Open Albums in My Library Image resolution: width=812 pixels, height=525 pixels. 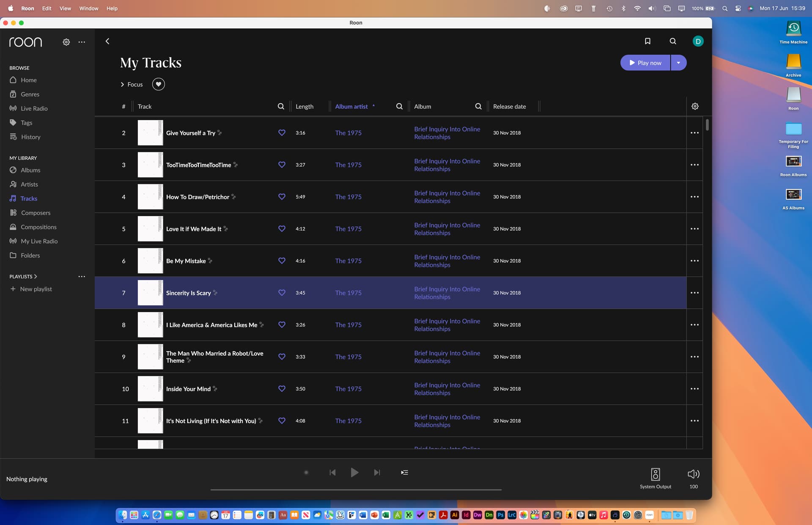click(x=30, y=170)
